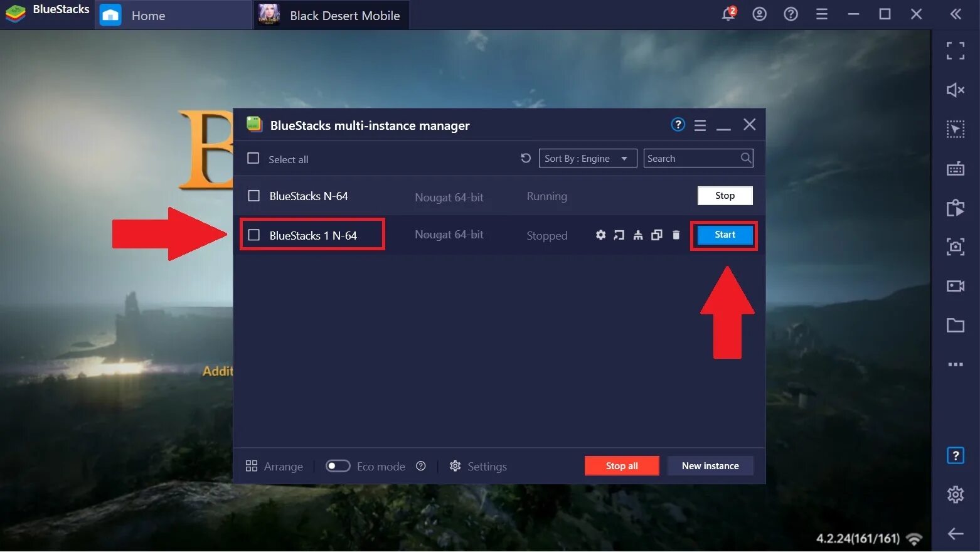The width and height of the screenshot is (980, 552).
Task: Collapse the side toolbar with double chevron
Action: coord(956,14)
